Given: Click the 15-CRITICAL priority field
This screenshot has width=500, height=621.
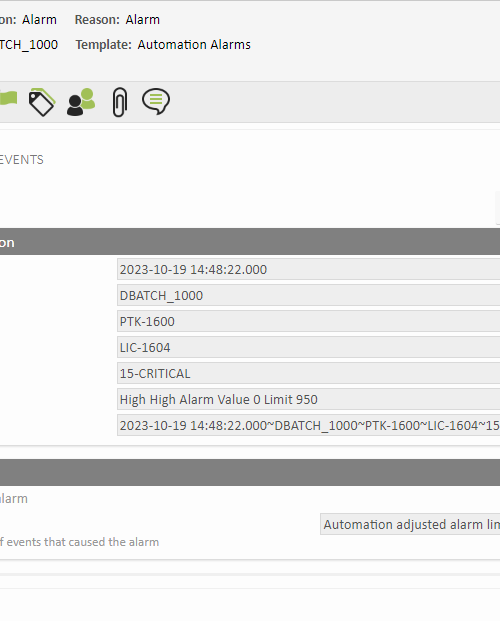Looking at the screenshot, I should pos(309,373).
